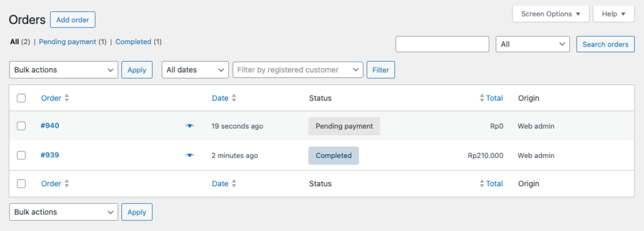Filter to Completed orders
This screenshot has height=231, width=644.
[133, 42]
